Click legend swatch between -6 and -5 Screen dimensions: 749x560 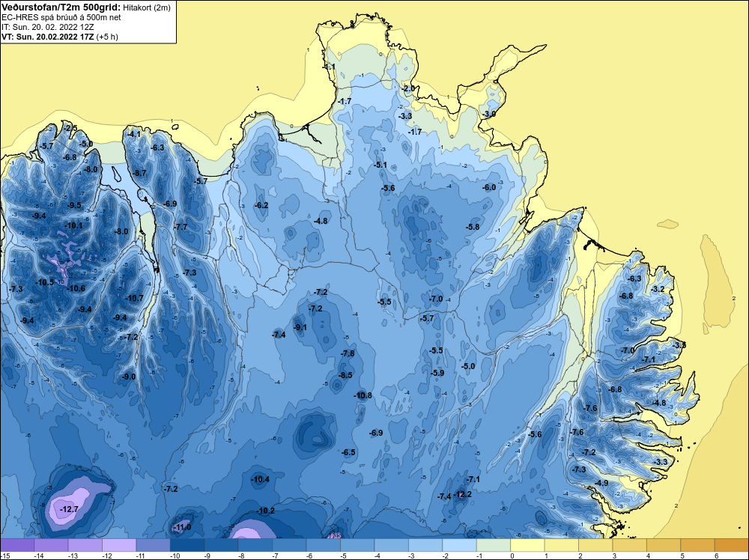[x=324, y=545]
